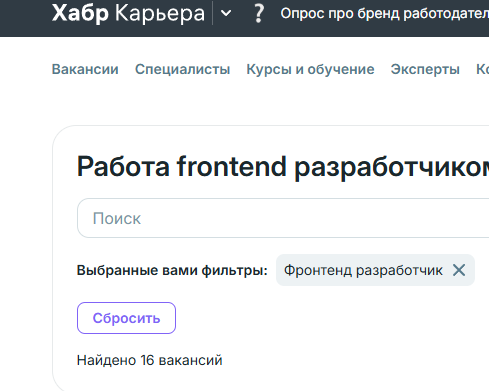Open the Хабр Карьера logo homepage
Screen dimensions: 489x391
click(x=128, y=14)
